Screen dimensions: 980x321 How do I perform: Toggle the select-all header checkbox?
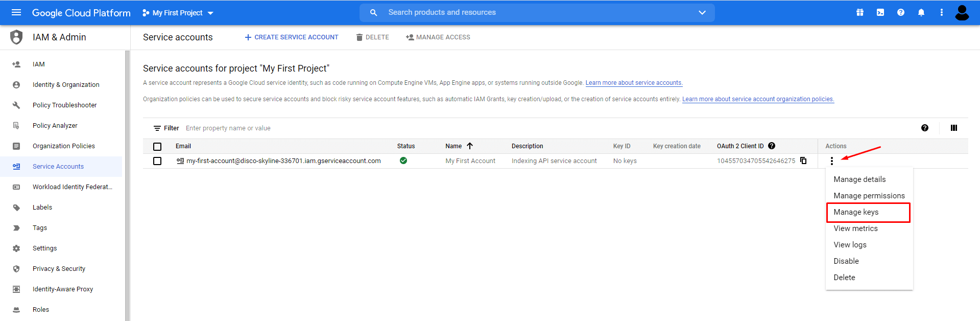pos(157,147)
